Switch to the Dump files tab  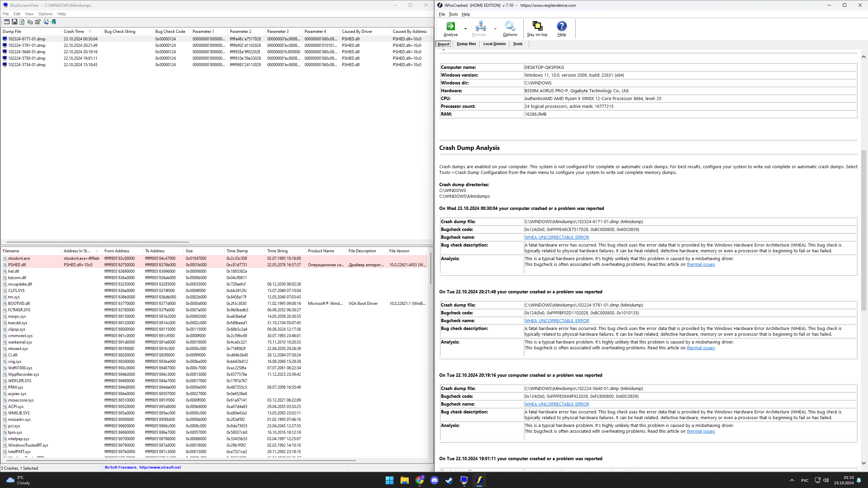[466, 44]
